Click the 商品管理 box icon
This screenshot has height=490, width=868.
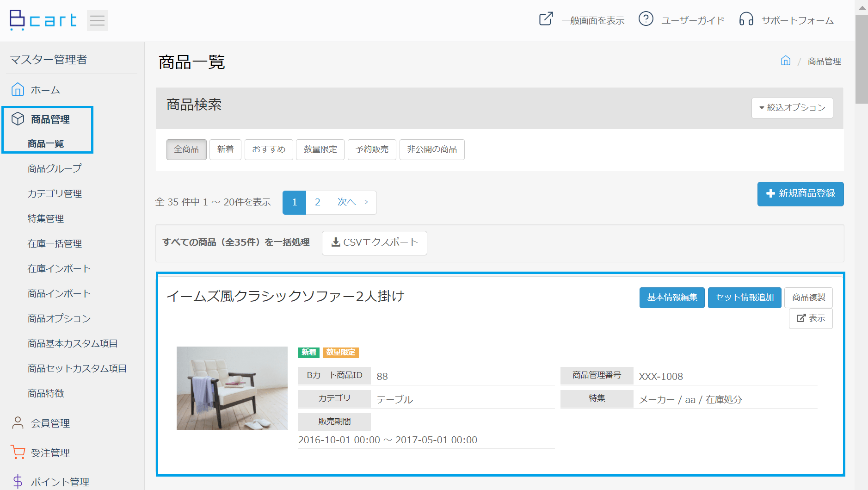[18, 119]
